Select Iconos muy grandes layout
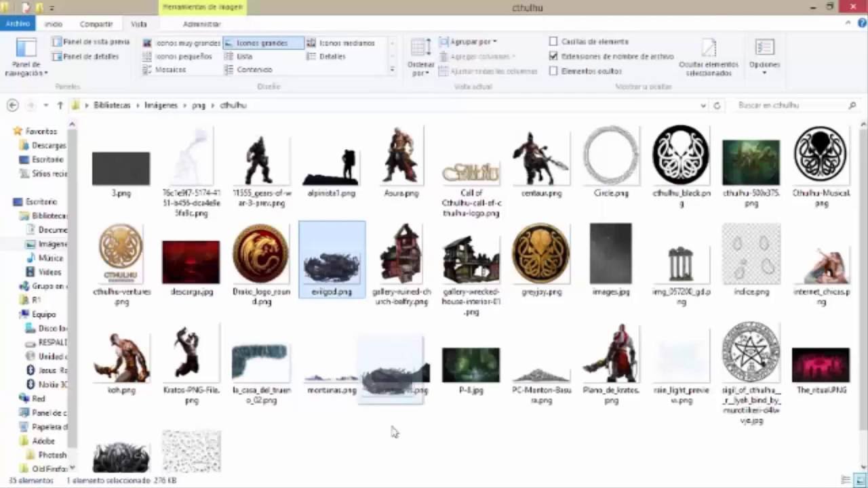This screenshot has width=868, height=488. click(x=181, y=43)
